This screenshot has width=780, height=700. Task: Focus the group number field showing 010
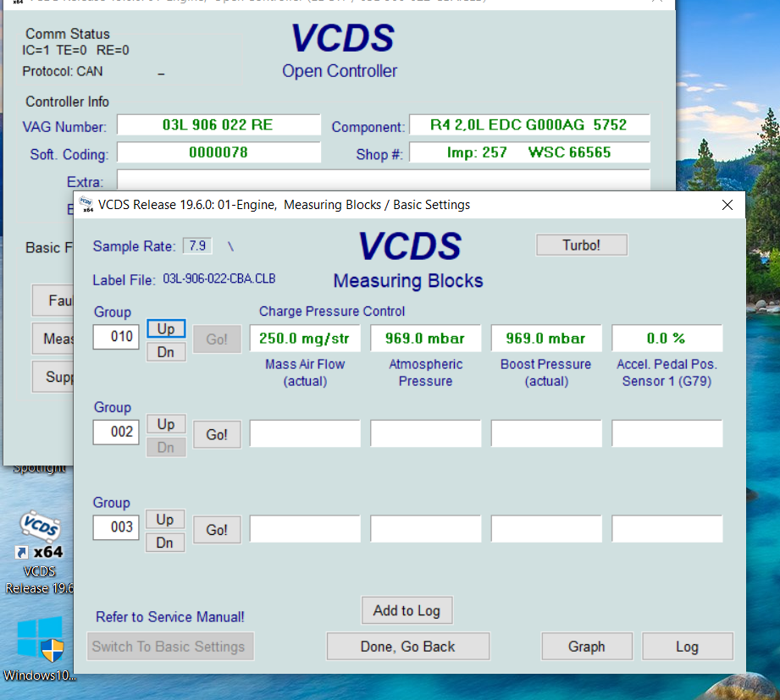[x=116, y=337]
